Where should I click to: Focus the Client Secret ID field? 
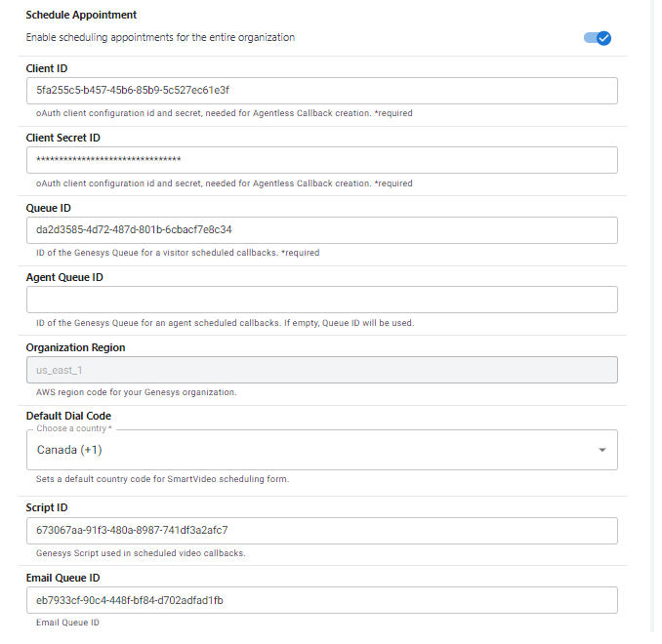pos(321,160)
